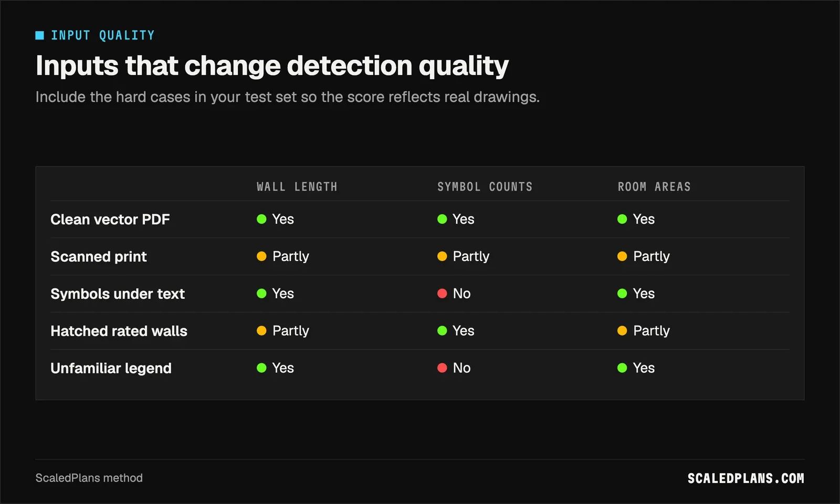
Task: Click 'Partly' in Scanned print wall length cell
Action: 291,257
